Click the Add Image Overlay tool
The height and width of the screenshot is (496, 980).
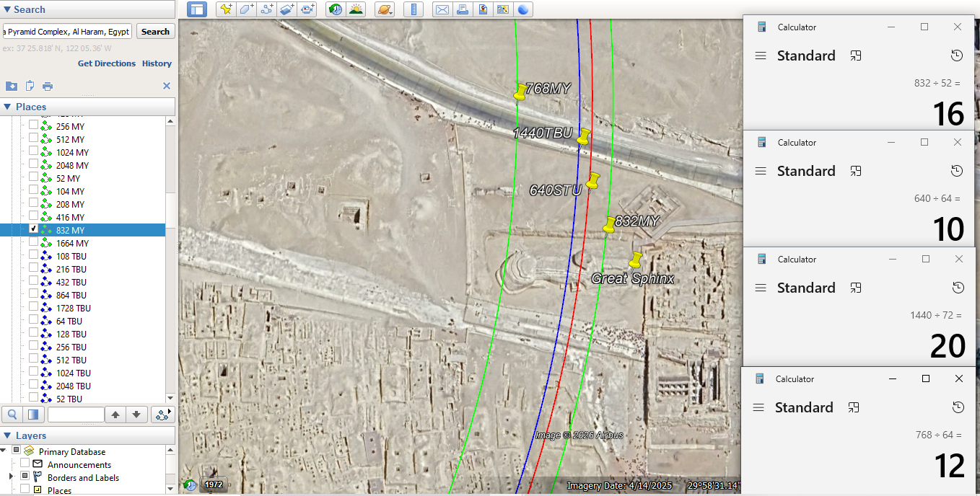click(x=287, y=9)
